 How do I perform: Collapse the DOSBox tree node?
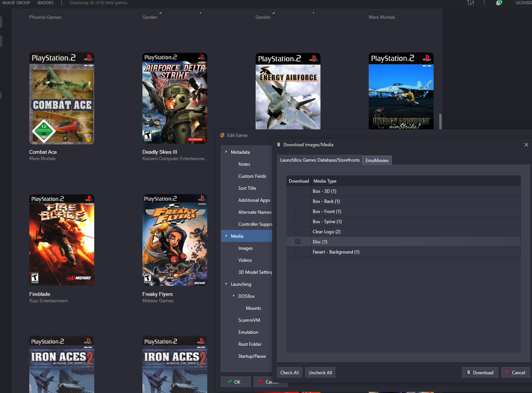tap(234, 296)
